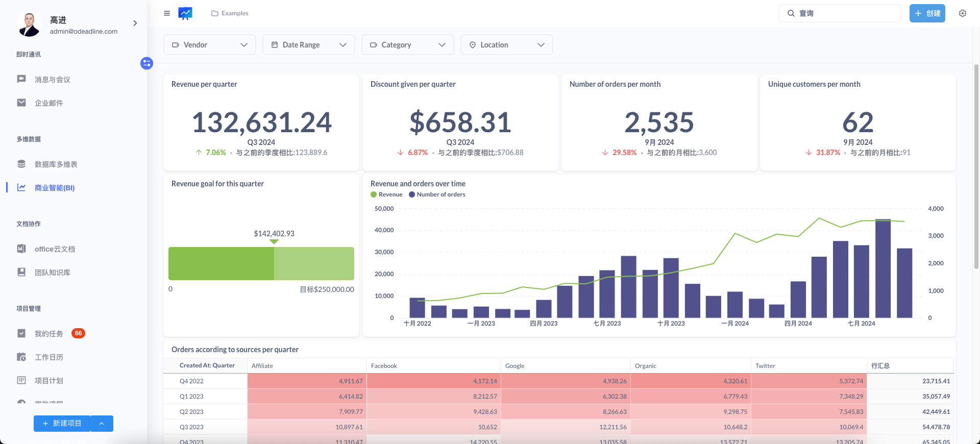Click the 66 task count badge
Viewport: 980px width, 444px height.
point(78,333)
